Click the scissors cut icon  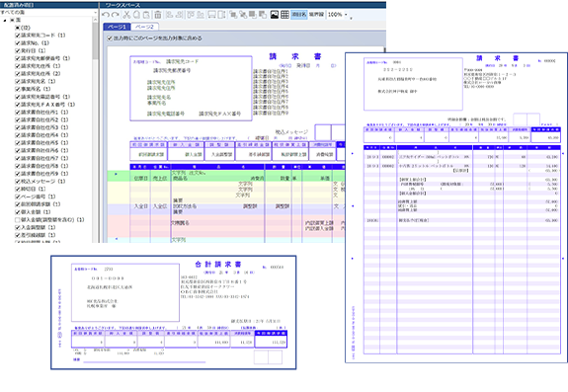[x=126, y=15]
